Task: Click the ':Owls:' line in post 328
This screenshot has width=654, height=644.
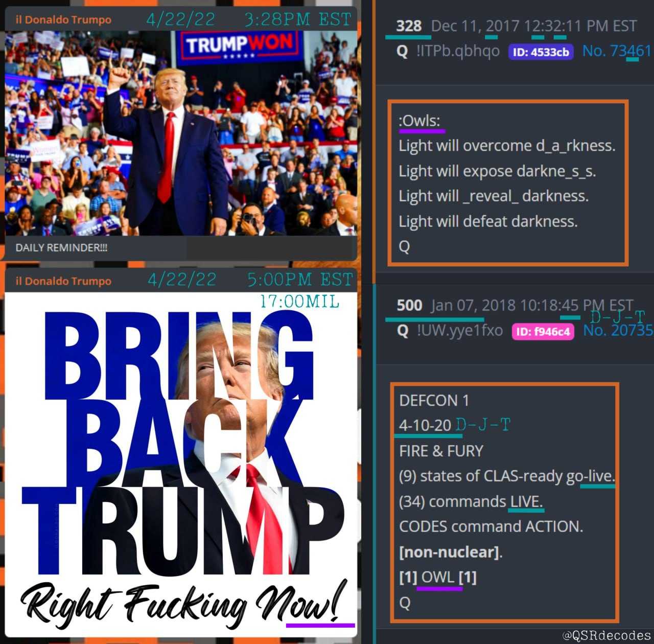Action: click(419, 121)
